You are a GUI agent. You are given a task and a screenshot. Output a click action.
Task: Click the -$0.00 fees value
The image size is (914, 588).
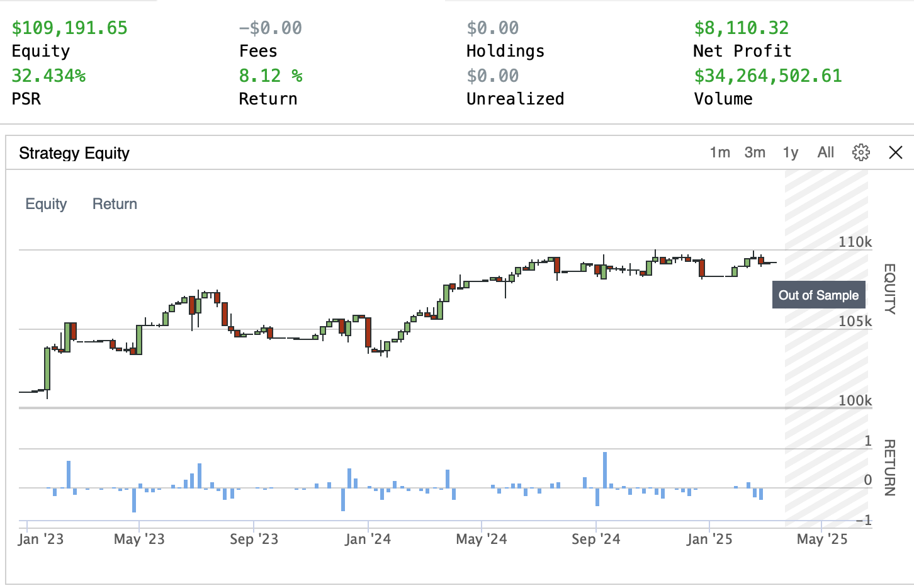pyautogui.click(x=271, y=28)
